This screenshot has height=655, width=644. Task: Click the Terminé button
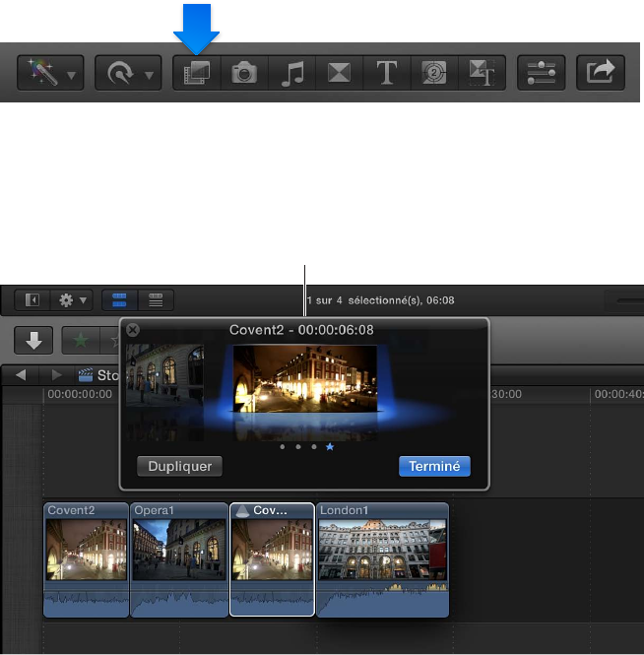pos(434,466)
